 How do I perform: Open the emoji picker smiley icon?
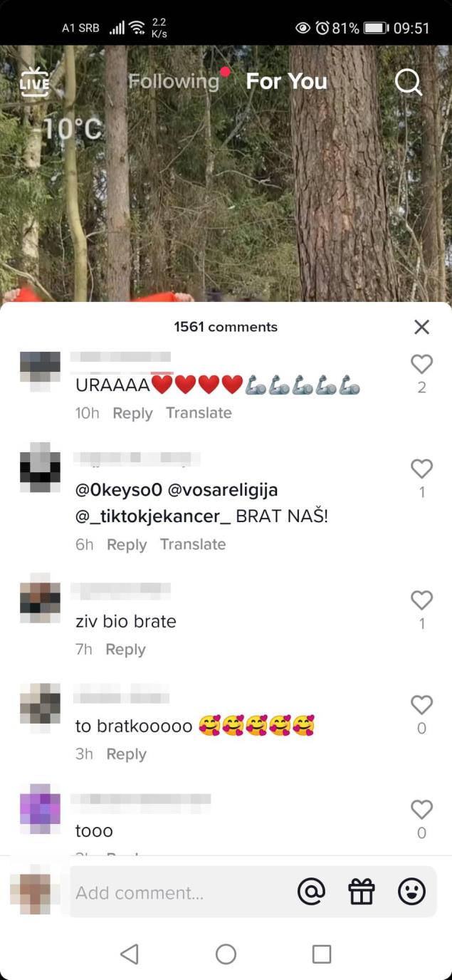pyautogui.click(x=411, y=891)
